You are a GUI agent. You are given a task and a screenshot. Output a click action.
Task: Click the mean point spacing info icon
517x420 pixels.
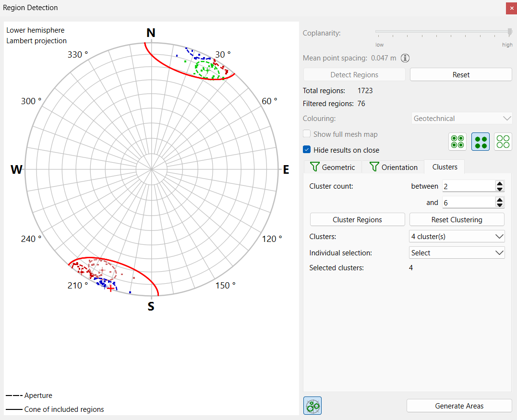[405, 58]
